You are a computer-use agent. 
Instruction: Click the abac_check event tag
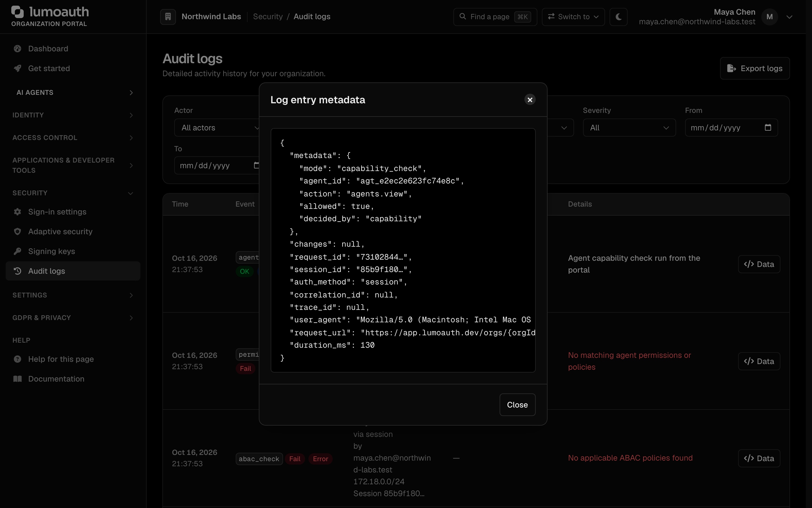[x=259, y=459]
